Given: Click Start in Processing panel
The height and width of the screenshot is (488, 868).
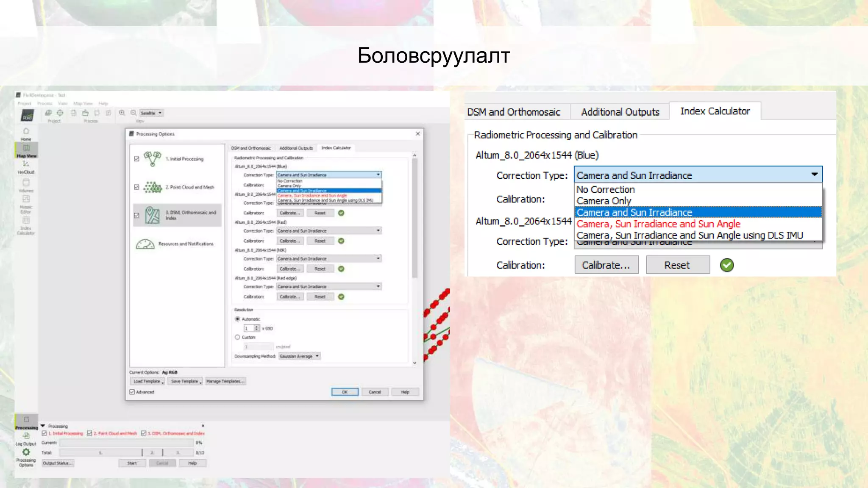Looking at the screenshot, I should [132, 463].
